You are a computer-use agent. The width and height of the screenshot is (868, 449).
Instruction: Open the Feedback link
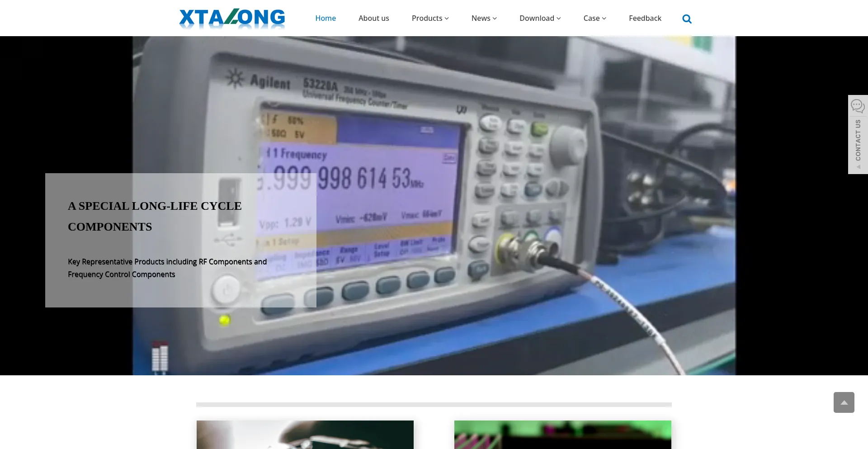(x=645, y=18)
